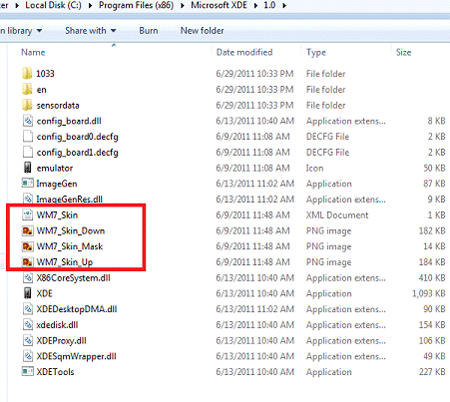450x402 pixels.
Task: Expand breadcrumb arrow before Local Disk (C:)
Action: point(17,5)
